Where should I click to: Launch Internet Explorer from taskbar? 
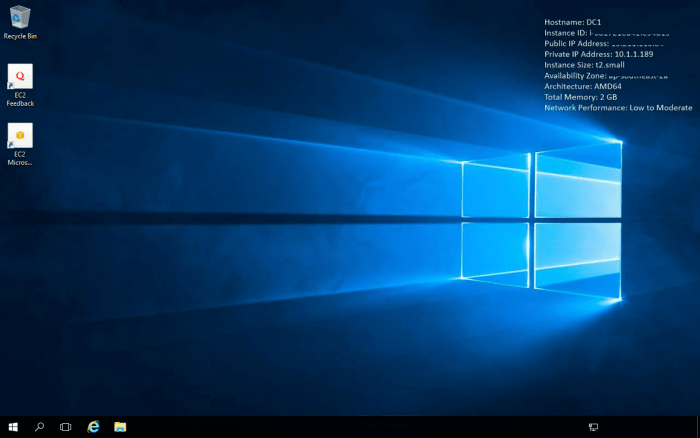(93, 427)
